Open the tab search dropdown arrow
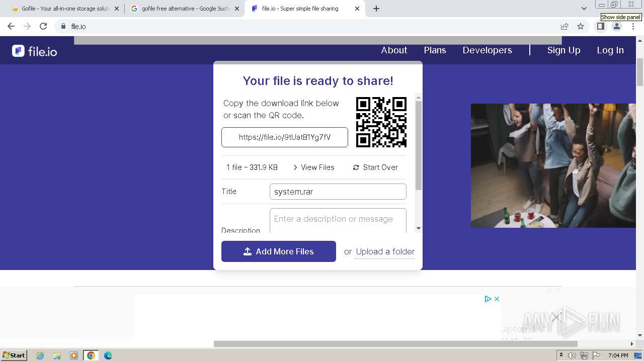Viewport: 644px width, 362px height. [584, 9]
